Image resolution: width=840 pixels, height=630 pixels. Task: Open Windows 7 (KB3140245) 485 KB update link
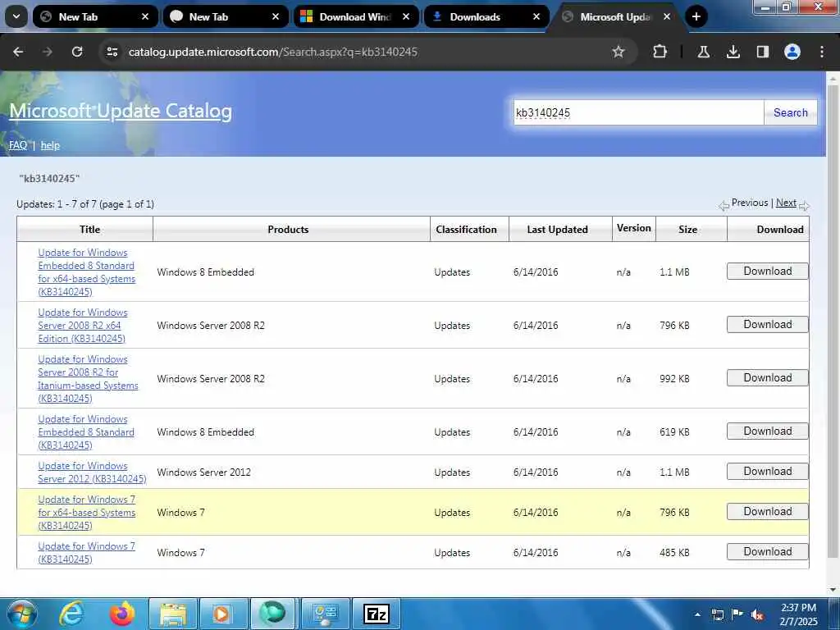[86, 552]
